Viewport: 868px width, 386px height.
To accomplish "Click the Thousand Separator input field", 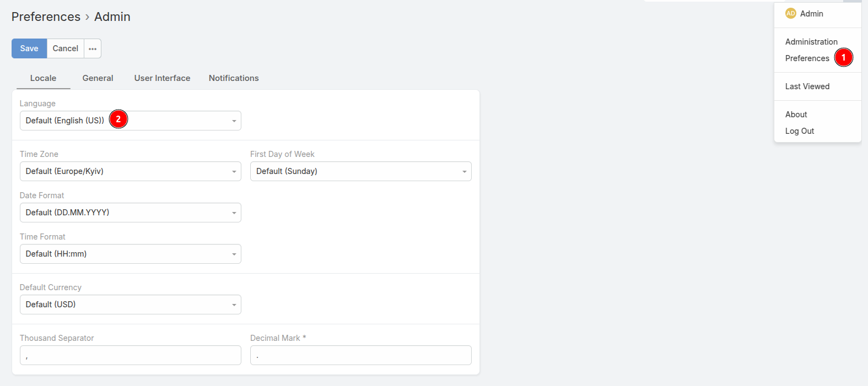I will [131, 355].
